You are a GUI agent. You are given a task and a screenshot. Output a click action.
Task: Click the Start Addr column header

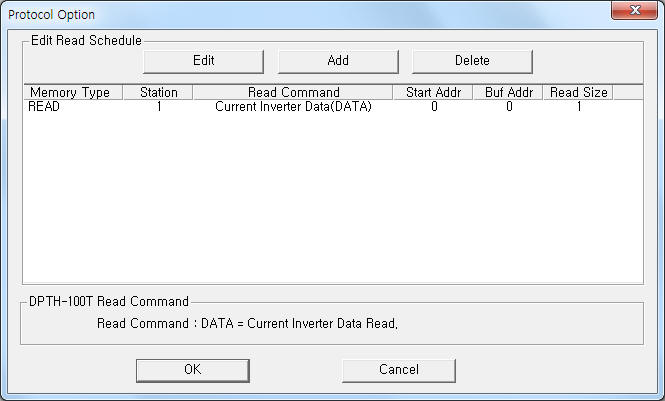pos(433,92)
